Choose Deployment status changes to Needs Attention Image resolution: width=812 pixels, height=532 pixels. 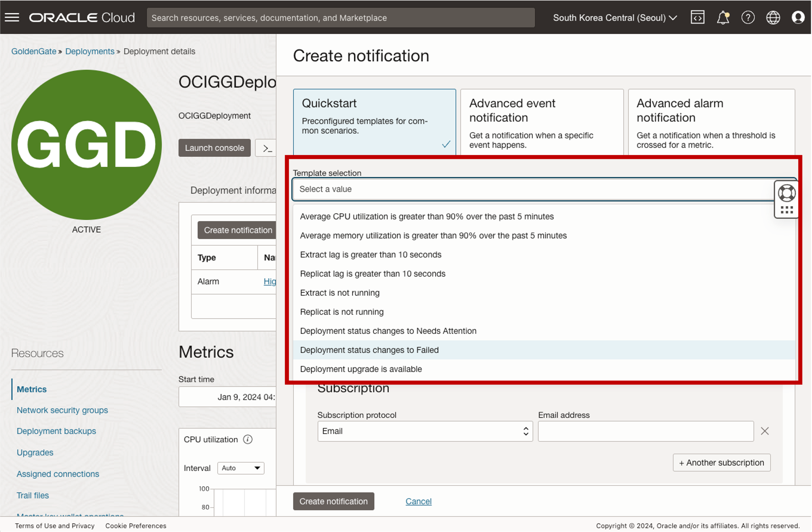tap(544, 331)
